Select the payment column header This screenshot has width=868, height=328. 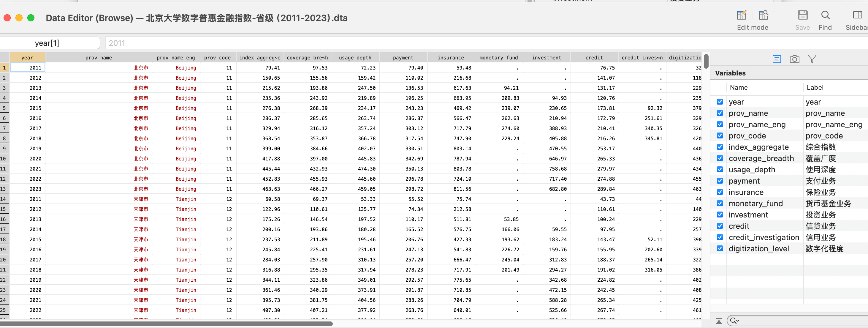point(403,58)
